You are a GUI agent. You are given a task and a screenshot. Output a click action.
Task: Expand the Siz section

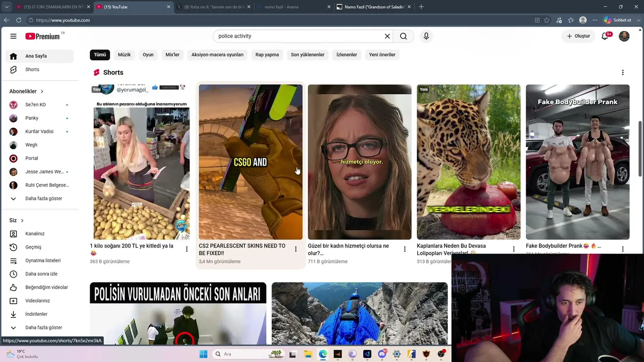coord(16,220)
